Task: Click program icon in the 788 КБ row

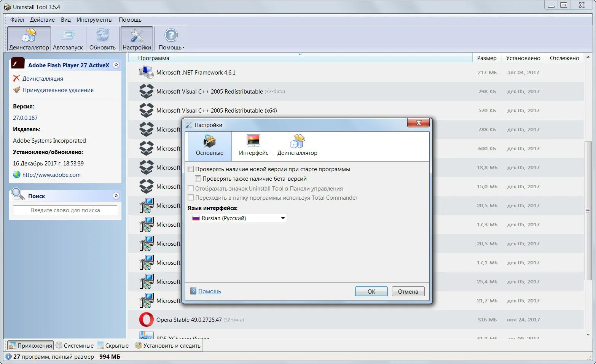Action: [146, 129]
